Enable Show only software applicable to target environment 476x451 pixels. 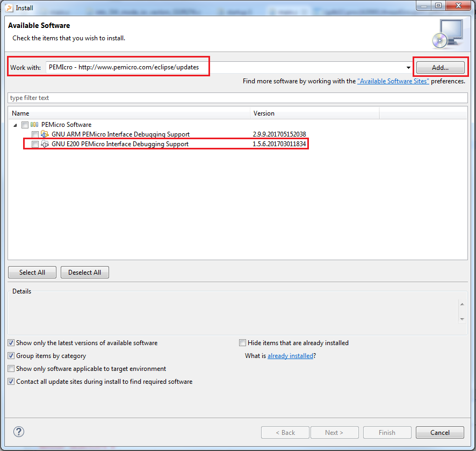11,369
